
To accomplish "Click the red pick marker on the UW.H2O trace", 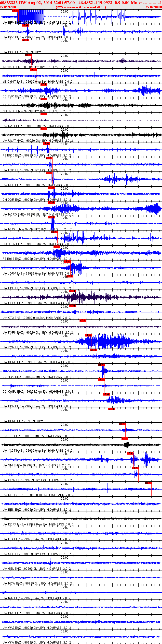I will coord(49,158).
